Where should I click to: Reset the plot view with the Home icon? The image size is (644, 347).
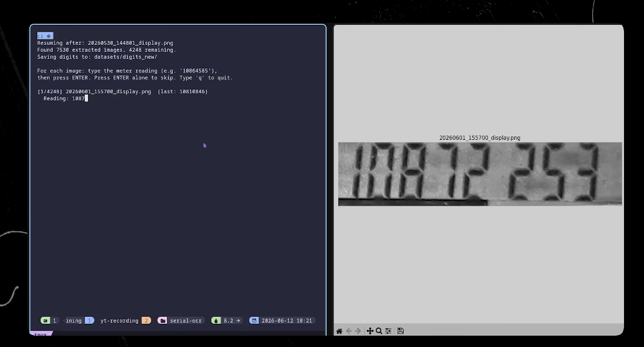pos(339,331)
